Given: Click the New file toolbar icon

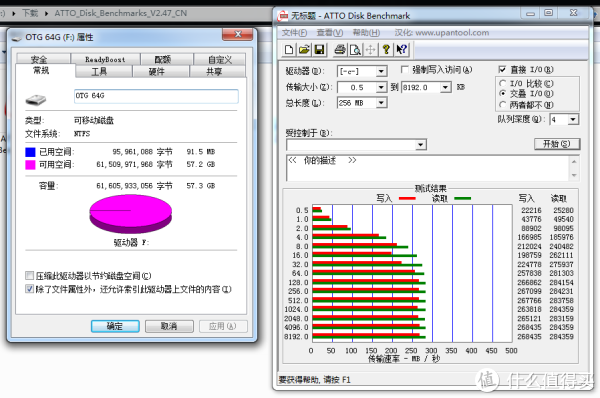Looking at the screenshot, I should click(x=289, y=50).
